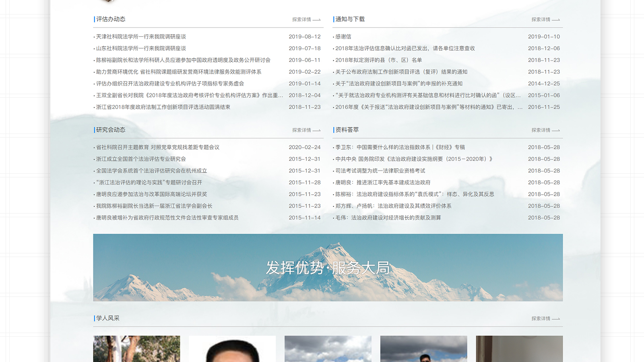This screenshot has width=644, height=362.
Task: Click the 发挥优势·服务大局 mountain banner
Action: (328, 267)
